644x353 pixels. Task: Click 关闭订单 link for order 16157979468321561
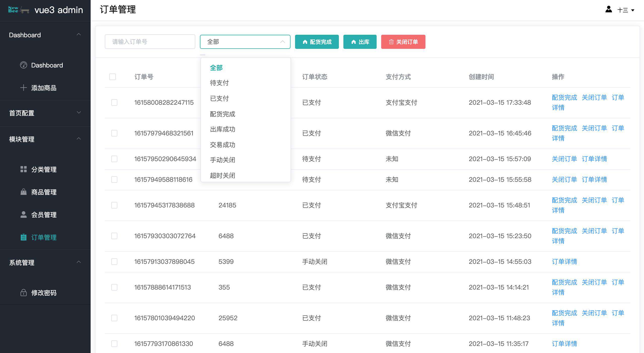[594, 128]
